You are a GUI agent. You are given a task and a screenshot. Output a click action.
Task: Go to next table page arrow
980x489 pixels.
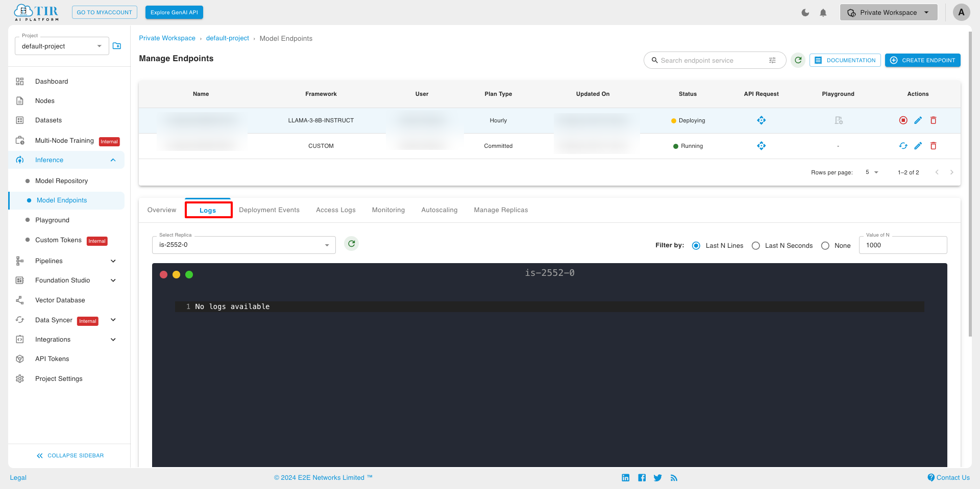[x=951, y=172]
